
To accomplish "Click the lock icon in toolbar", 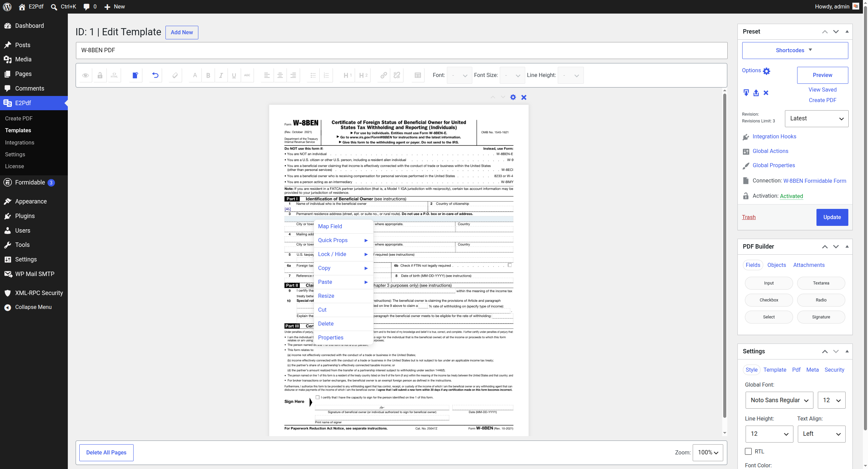I will coord(100,75).
